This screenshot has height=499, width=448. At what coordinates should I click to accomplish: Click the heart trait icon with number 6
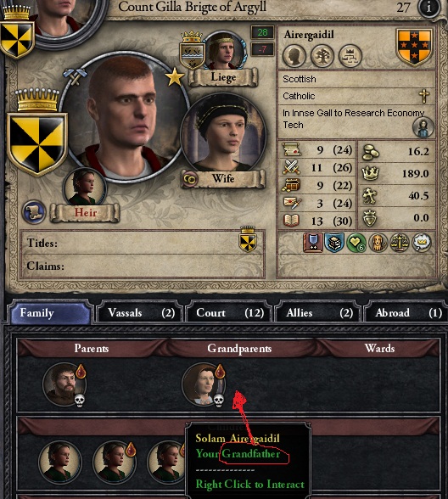(x=356, y=243)
